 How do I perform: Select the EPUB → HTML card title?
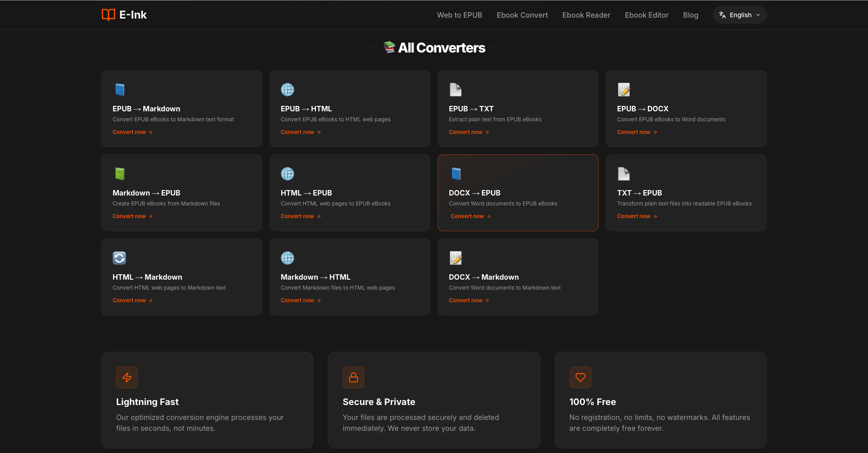pyautogui.click(x=307, y=109)
